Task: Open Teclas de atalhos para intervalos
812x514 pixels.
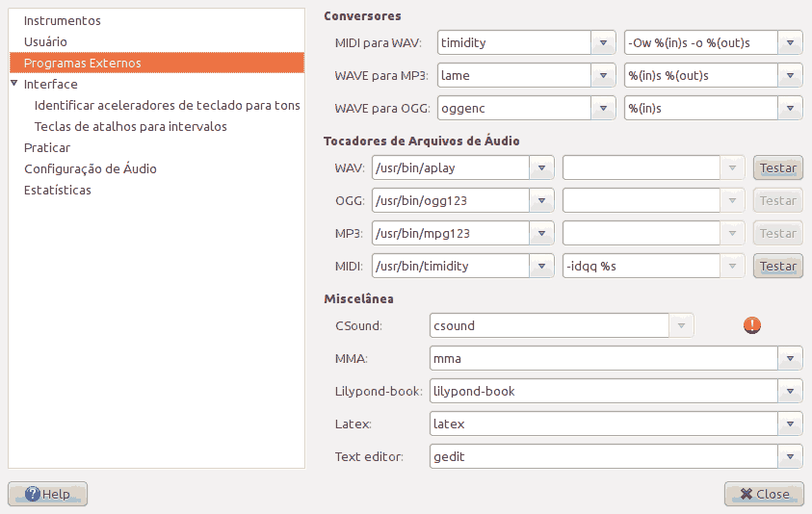Action: (x=130, y=126)
